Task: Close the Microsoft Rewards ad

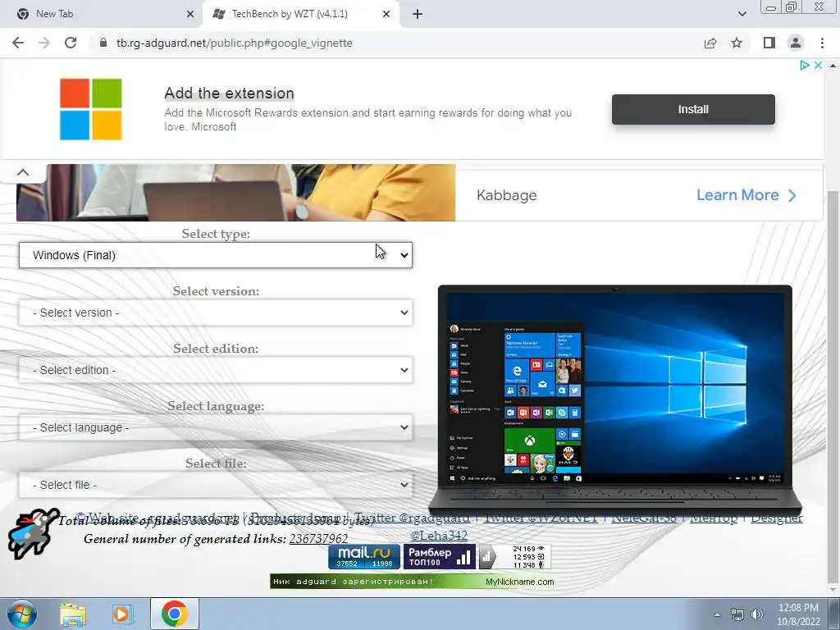Action: (818, 65)
